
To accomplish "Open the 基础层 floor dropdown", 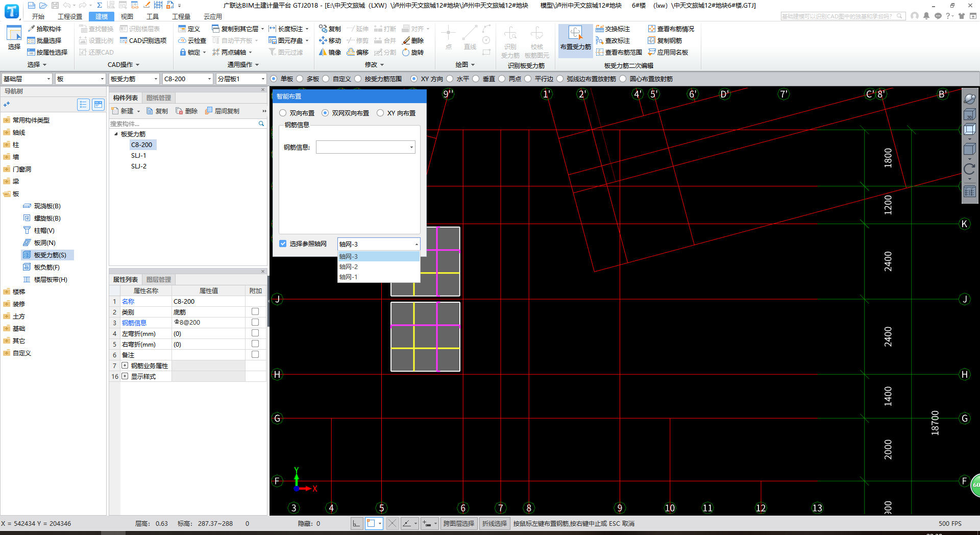I will pyautogui.click(x=49, y=79).
